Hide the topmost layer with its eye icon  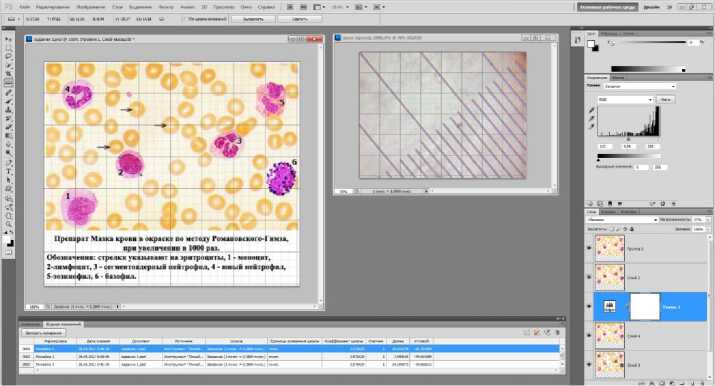589,248
